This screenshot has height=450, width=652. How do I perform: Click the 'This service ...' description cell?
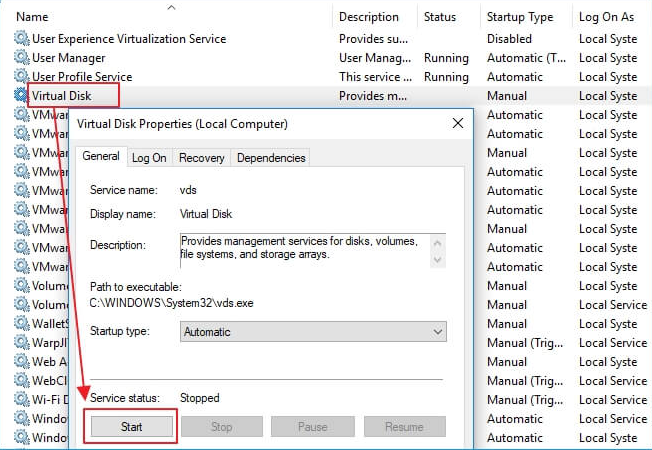click(375, 77)
